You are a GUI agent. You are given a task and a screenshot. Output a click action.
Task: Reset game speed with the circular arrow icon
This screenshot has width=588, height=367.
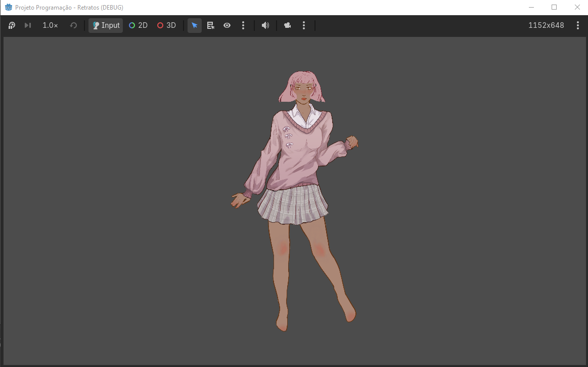pyautogui.click(x=73, y=25)
